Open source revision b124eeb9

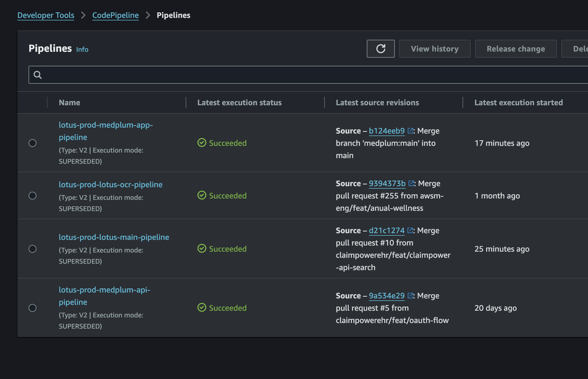click(387, 131)
